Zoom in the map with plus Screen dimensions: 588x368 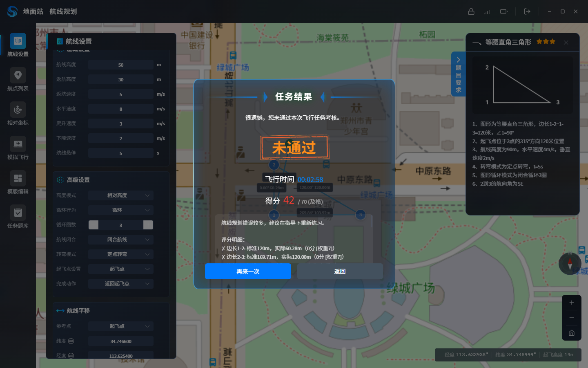point(572,303)
